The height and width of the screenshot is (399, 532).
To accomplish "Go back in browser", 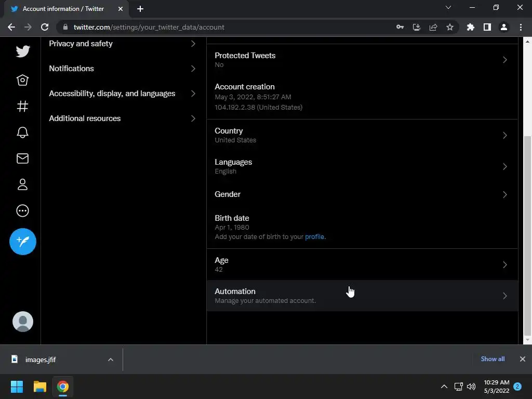I will point(11,27).
